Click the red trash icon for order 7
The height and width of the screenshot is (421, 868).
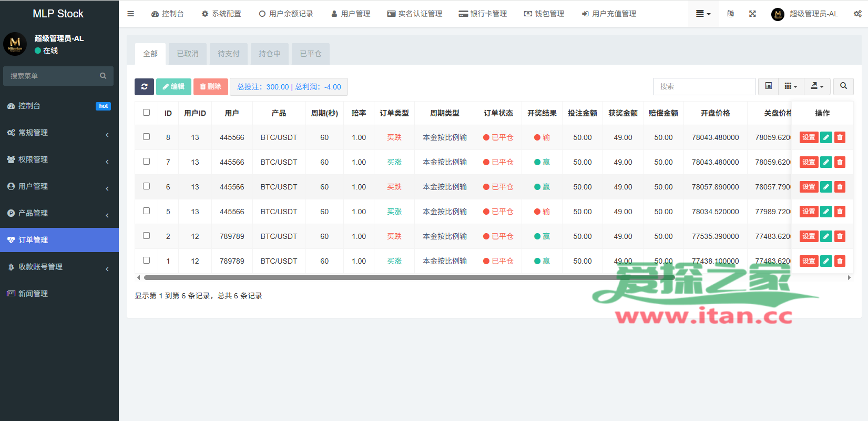pos(840,162)
